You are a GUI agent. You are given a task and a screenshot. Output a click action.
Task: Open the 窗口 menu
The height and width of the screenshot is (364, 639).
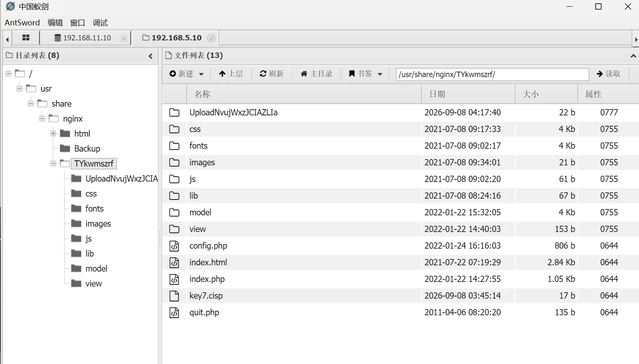tap(77, 22)
